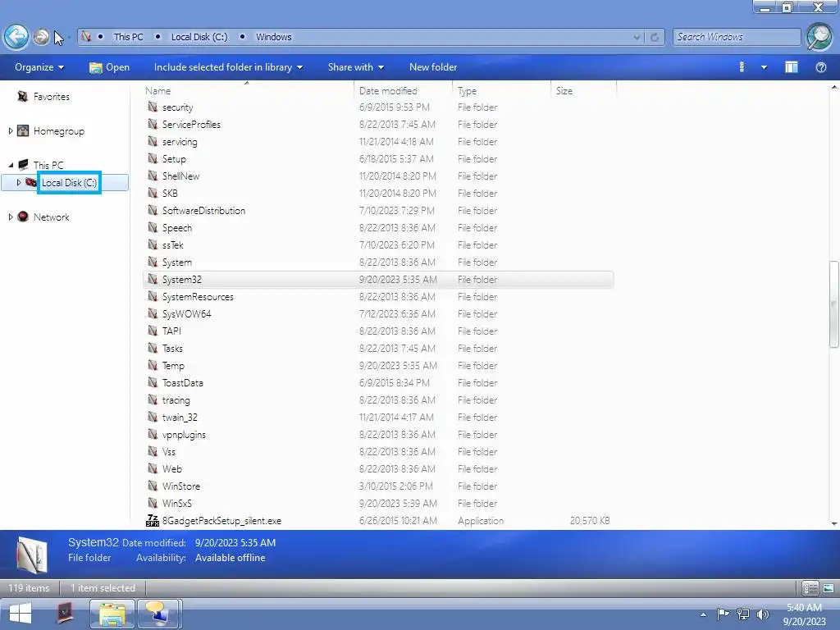Select the Web folder

(x=172, y=468)
